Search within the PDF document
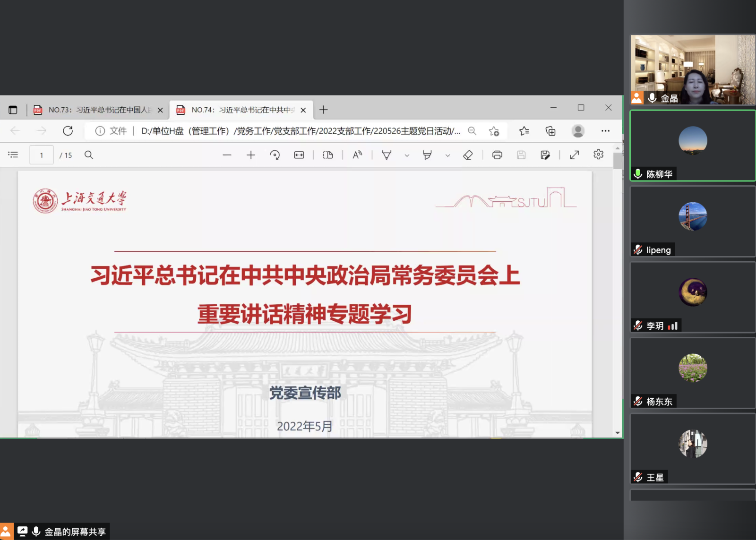 (89, 155)
